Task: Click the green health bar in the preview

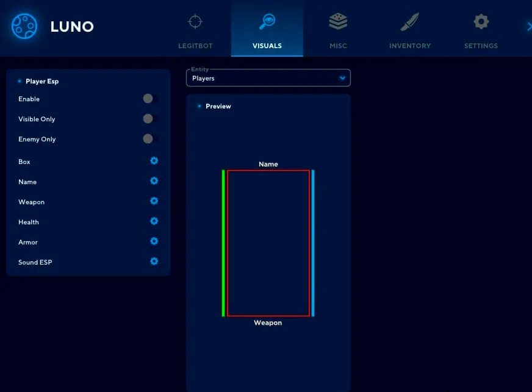Action: tap(223, 243)
